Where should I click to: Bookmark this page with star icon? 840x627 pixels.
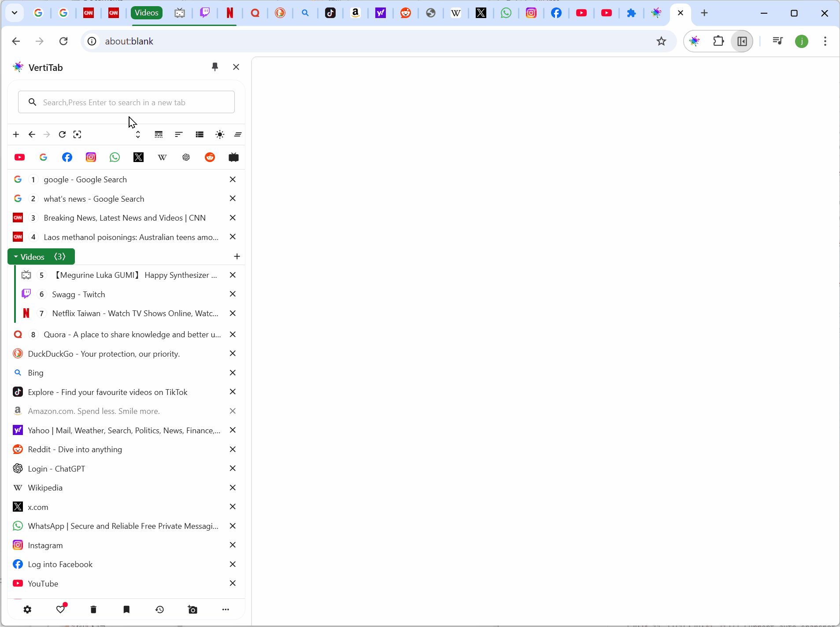click(661, 41)
